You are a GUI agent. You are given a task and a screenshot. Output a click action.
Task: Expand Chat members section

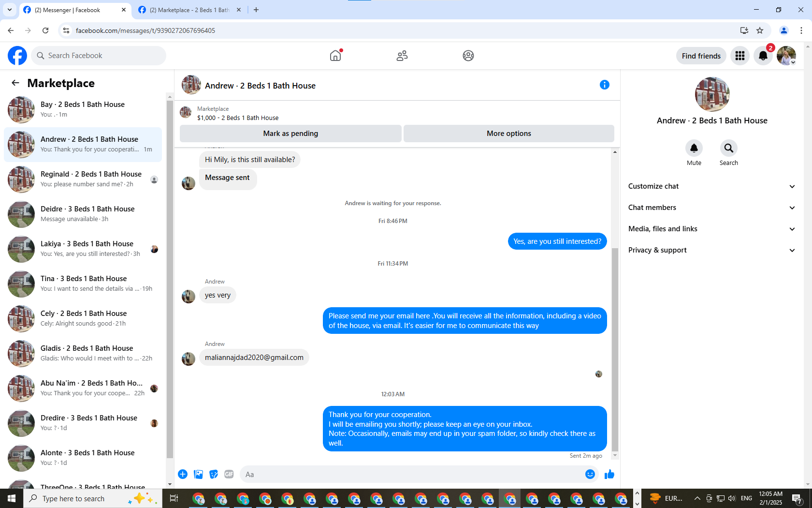tap(711, 208)
